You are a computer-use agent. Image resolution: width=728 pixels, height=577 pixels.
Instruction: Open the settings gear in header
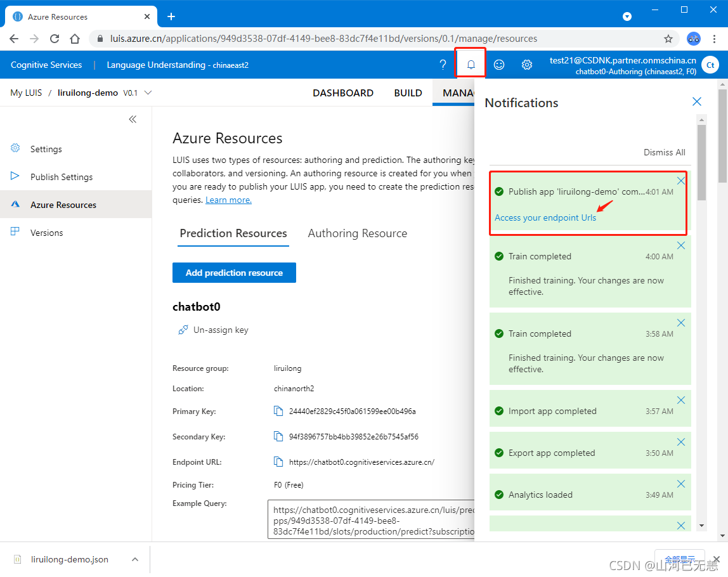(526, 65)
